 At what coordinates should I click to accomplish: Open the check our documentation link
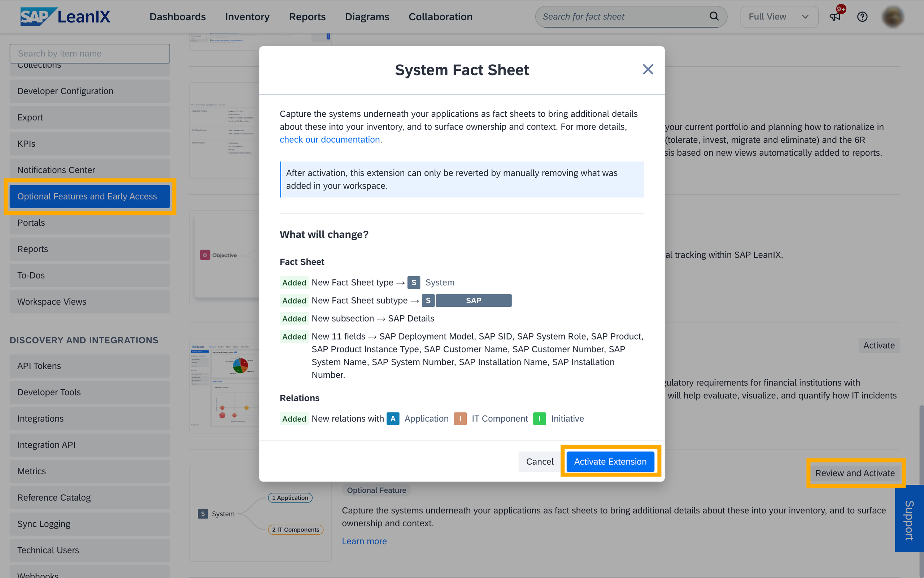coord(330,139)
